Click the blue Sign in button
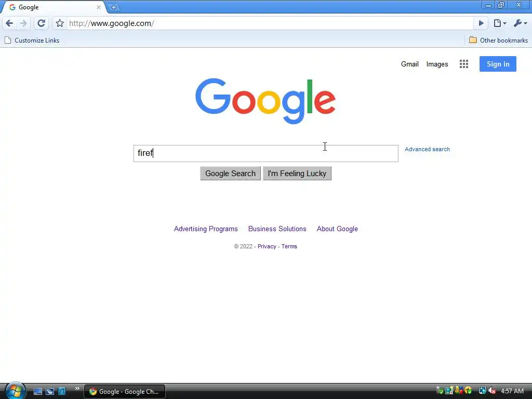 click(498, 64)
